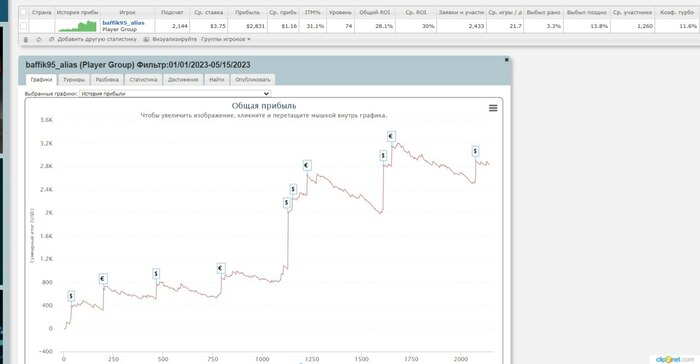The width and height of the screenshot is (700, 364).
Task: Click the € marker at 2.8K near 1225
Action: (x=306, y=166)
